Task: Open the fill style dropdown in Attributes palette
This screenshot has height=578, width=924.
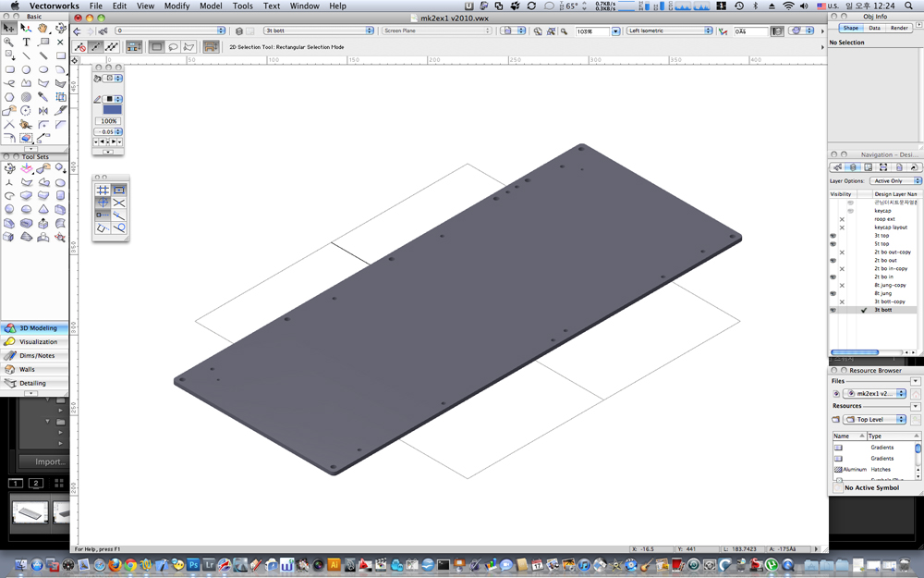Action: (112, 78)
